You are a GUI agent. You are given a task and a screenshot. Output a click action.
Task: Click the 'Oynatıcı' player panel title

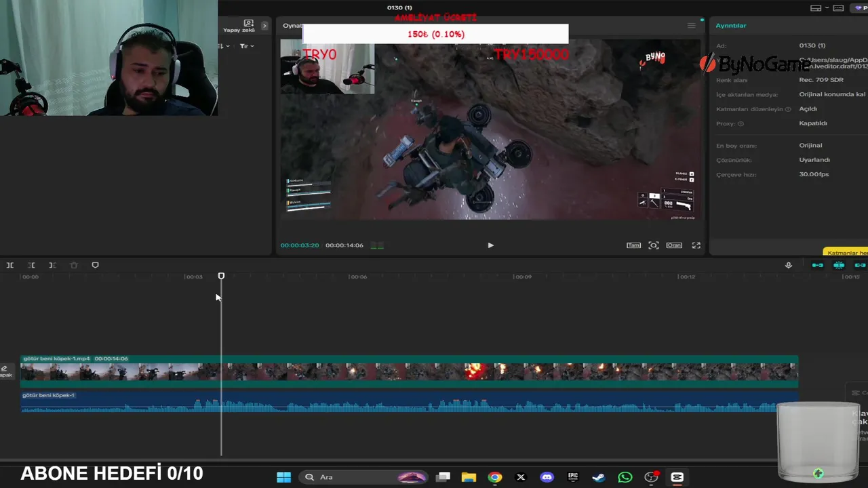pyautogui.click(x=292, y=26)
